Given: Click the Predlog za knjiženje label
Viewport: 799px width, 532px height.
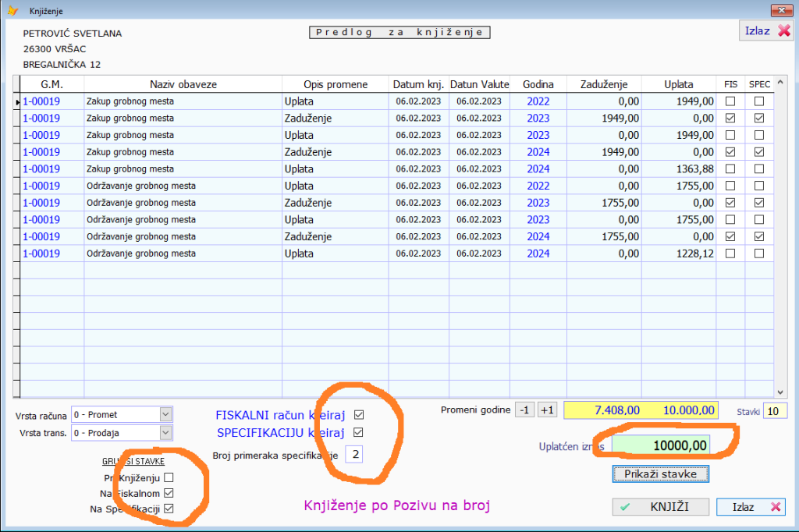Looking at the screenshot, I should pos(399,33).
